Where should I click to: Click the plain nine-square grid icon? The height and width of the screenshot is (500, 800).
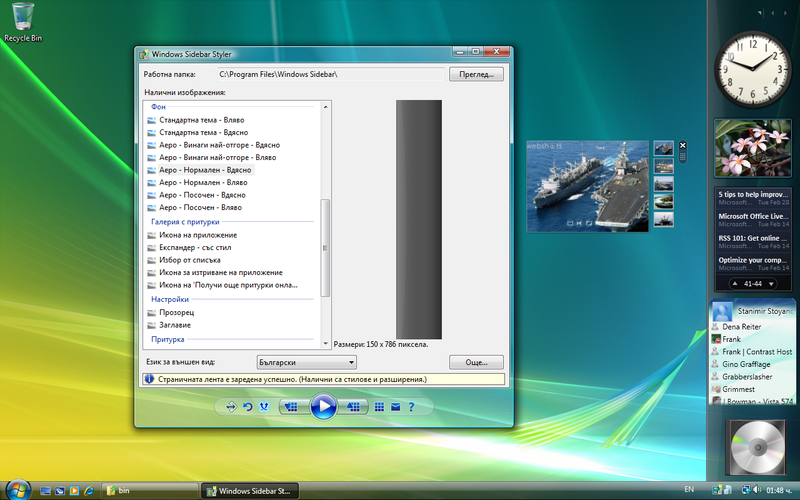(379, 407)
